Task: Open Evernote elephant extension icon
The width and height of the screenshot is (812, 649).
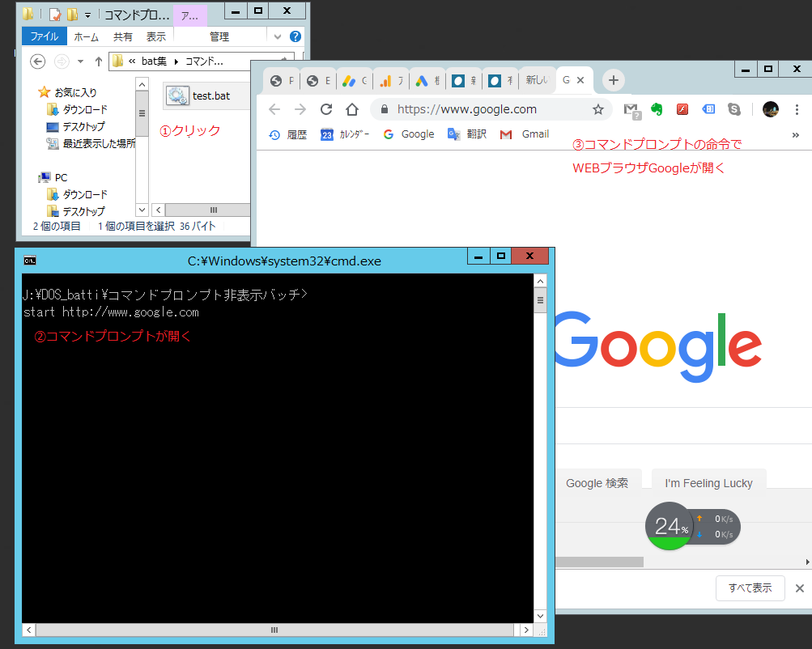Action: pos(657,109)
